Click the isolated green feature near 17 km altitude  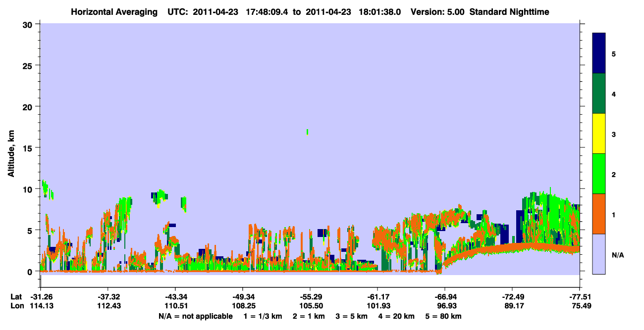click(x=308, y=132)
